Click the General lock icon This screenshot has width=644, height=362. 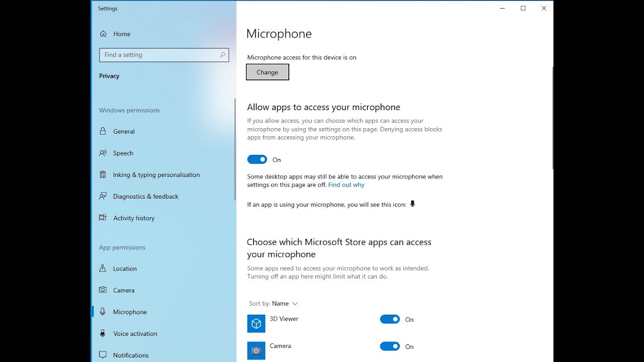[x=103, y=131]
